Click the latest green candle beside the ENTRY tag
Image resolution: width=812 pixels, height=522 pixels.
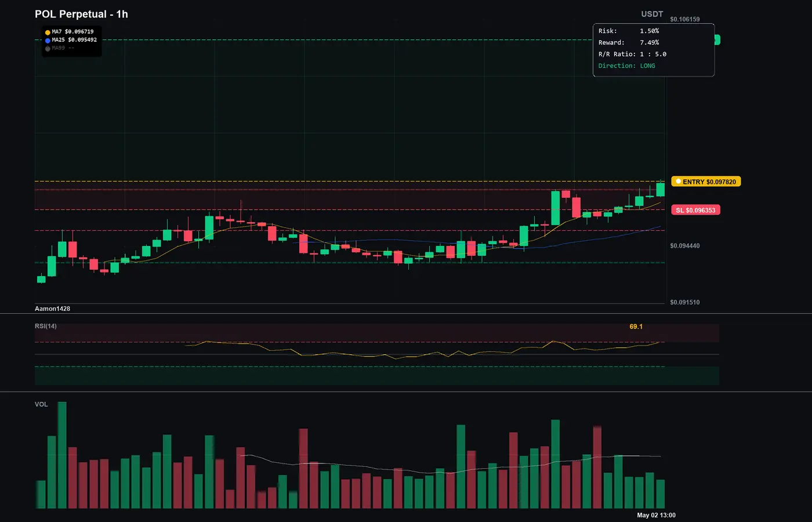[661, 189]
